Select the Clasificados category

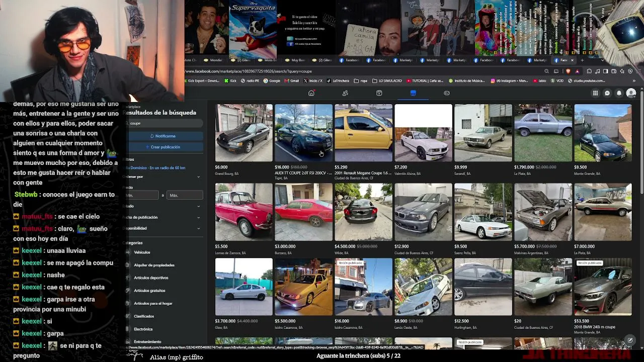144,316
